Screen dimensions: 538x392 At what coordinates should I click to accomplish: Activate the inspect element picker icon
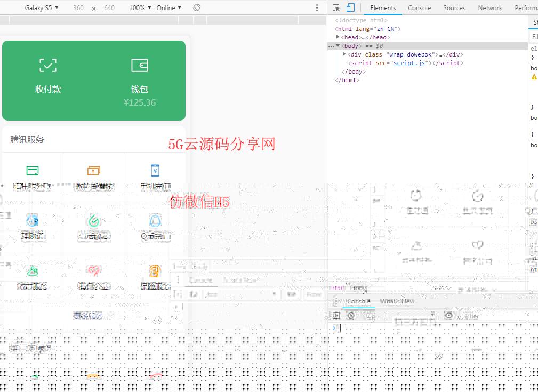pyautogui.click(x=336, y=7)
